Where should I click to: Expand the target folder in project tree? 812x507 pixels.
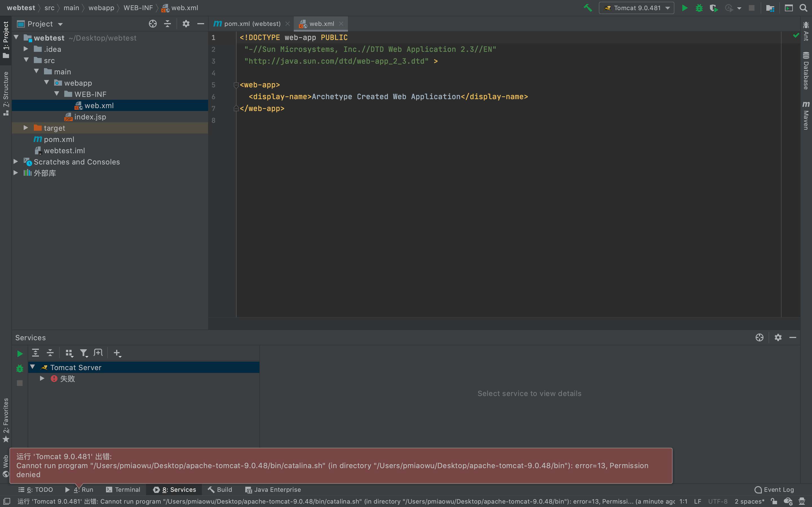tap(26, 128)
